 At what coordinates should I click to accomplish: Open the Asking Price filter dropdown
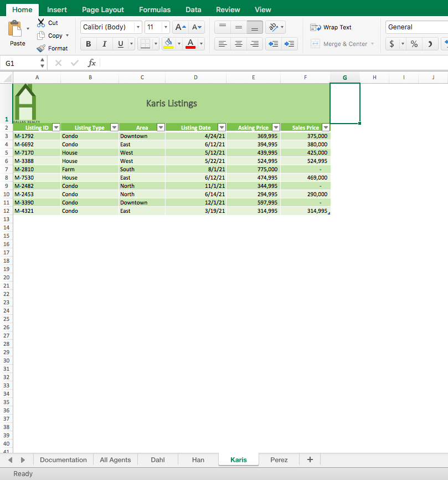coord(276,127)
